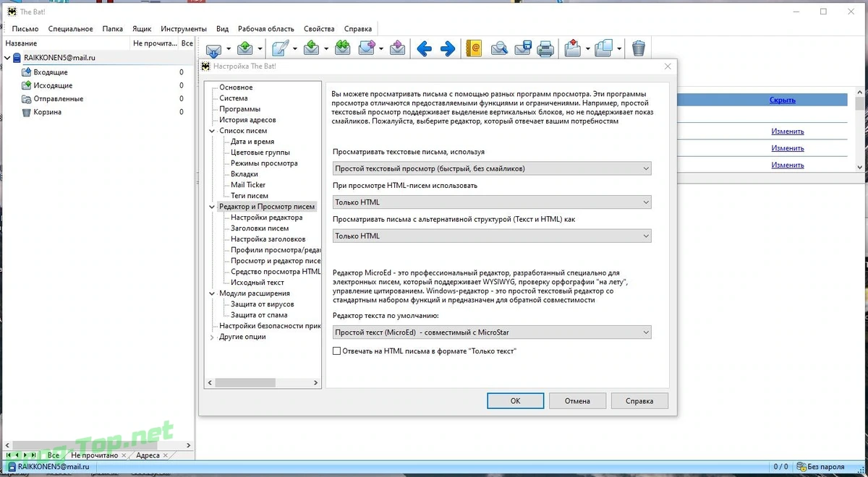Image resolution: width=868 pixels, height=477 pixels.
Task: Collapse the RAIKKONEN5@mail.ru account tree
Action: [x=8, y=57]
